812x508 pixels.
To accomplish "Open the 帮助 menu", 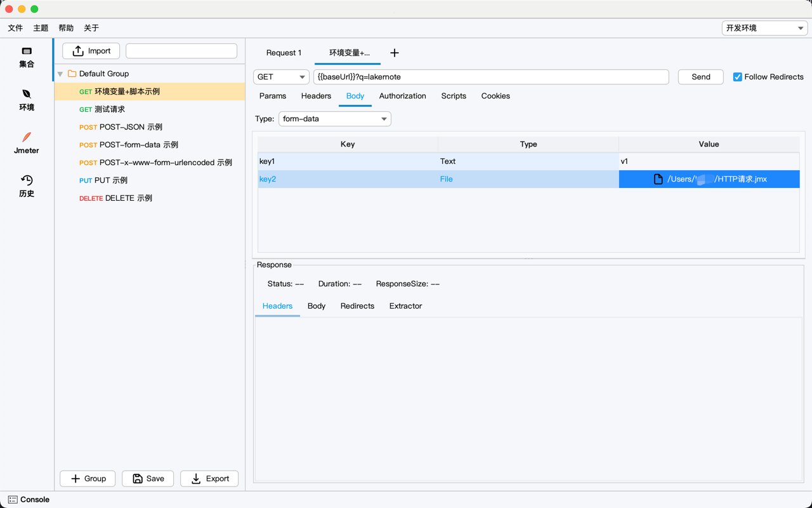I will tap(66, 28).
